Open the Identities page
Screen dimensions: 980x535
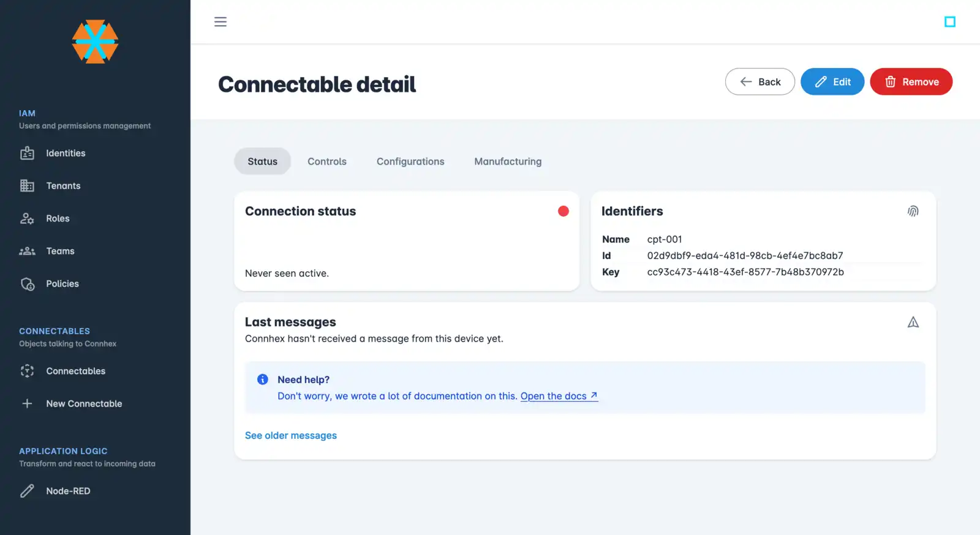pyautogui.click(x=66, y=153)
